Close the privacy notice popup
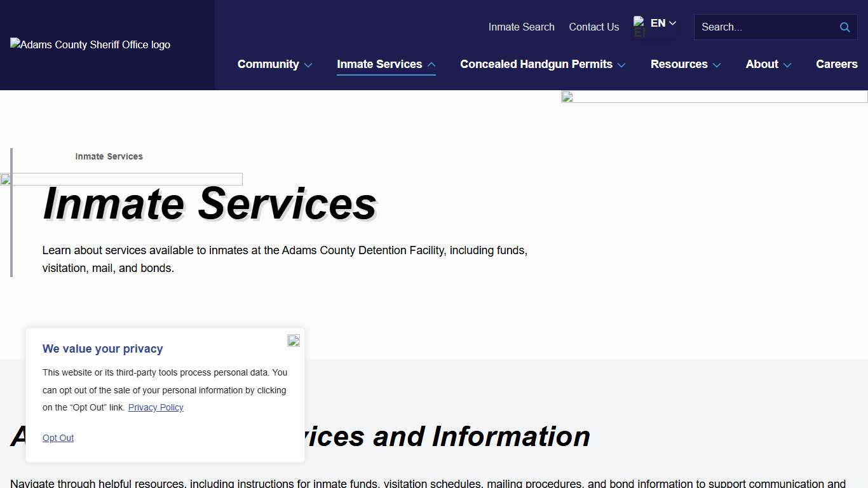This screenshot has height=488, width=868. coord(293,341)
